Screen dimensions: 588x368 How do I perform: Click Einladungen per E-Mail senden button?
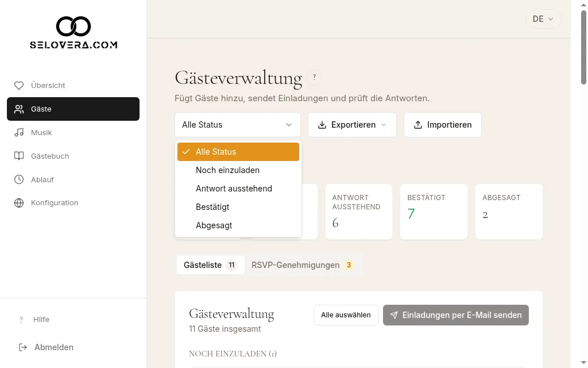click(455, 315)
